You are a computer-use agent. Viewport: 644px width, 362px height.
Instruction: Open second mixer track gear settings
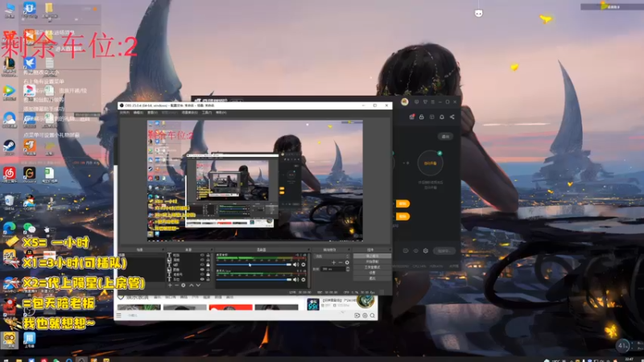[303, 279]
